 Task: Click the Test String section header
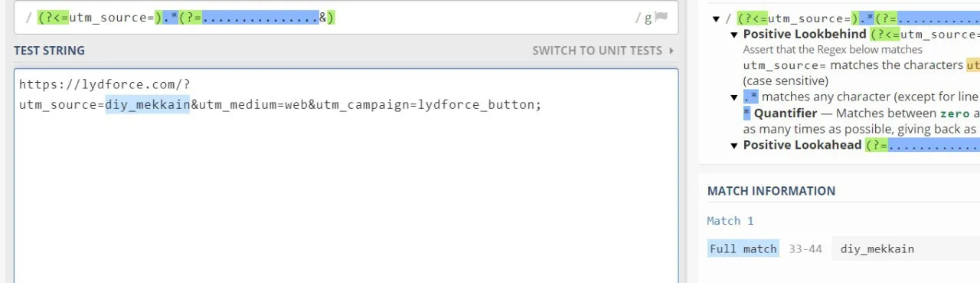(x=49, y=51)
